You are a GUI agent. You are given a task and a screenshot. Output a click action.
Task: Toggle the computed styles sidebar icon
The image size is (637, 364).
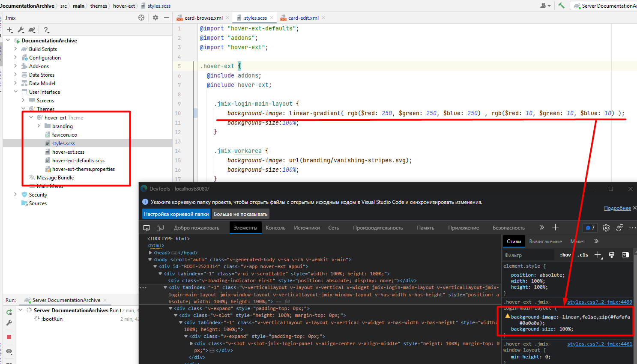[x=625, y=255]
